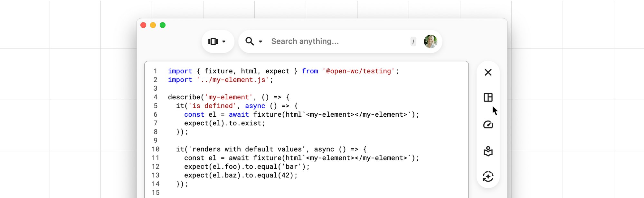The width and height of the screenshot is (644, 198).
Task: Click "expect(el).to.exist;" line
Action: coord(224,123)
